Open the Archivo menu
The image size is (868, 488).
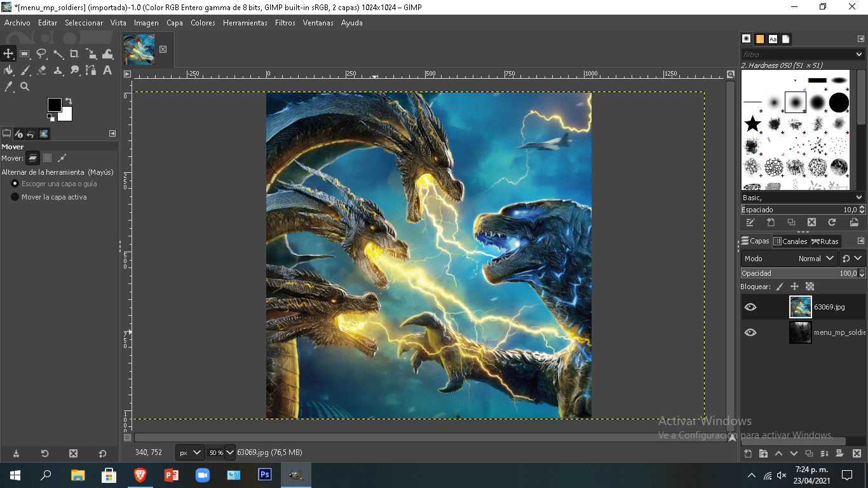[x=17, y=23]
